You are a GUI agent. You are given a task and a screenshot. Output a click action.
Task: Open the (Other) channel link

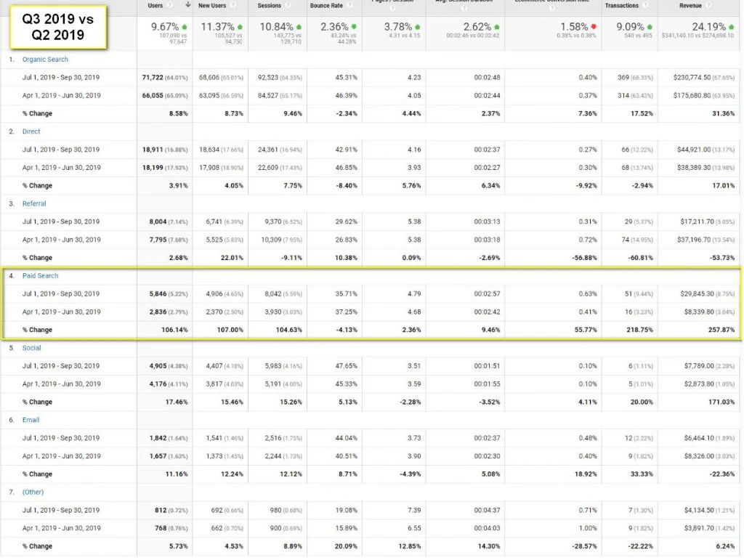tap(33, 492)
